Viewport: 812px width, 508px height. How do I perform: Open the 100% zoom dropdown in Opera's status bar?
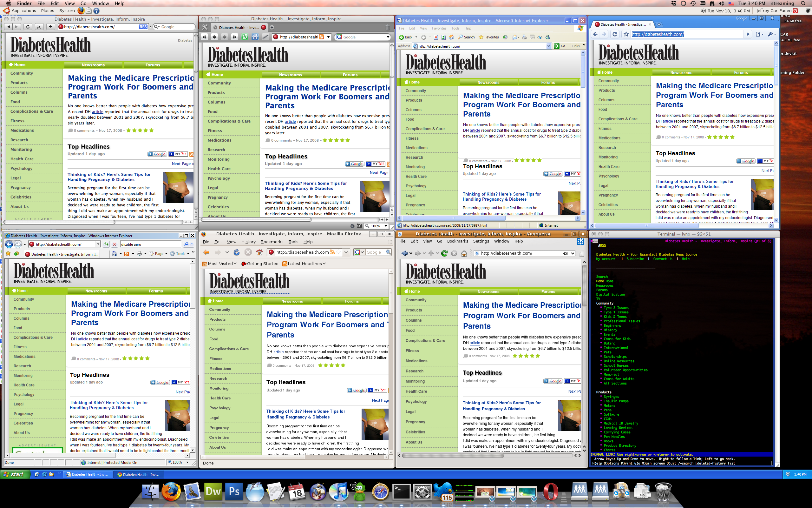(386, 226)
